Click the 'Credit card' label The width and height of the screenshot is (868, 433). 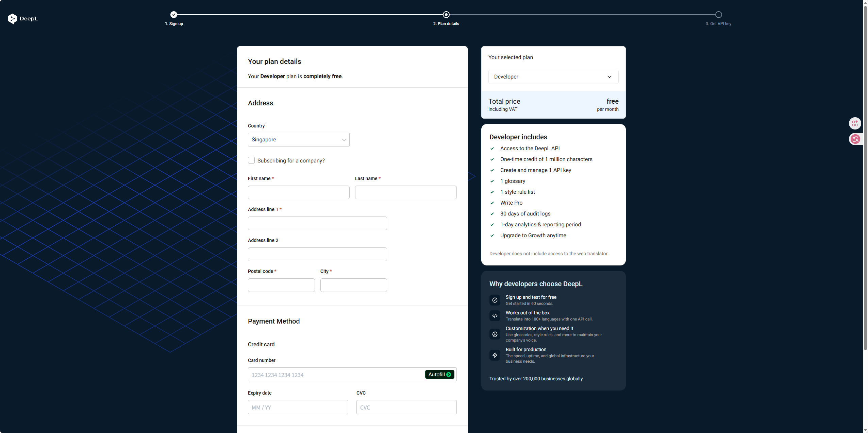coord(261,344)
